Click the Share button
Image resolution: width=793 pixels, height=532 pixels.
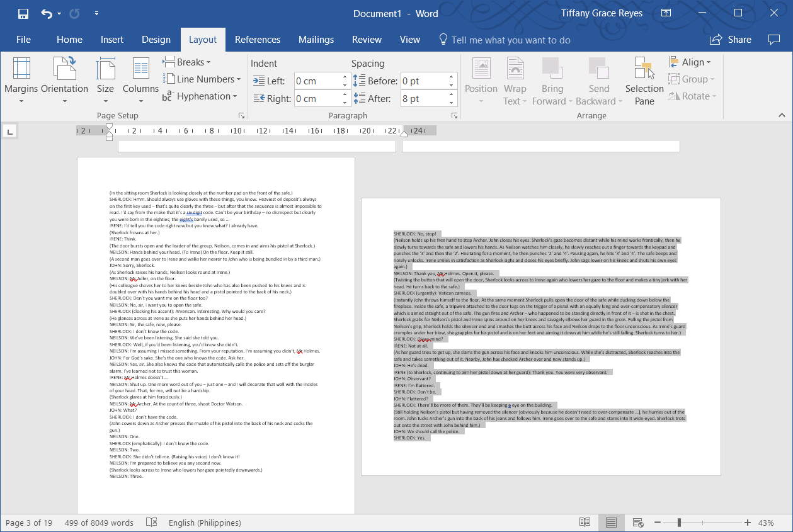(x=730, y=39)
